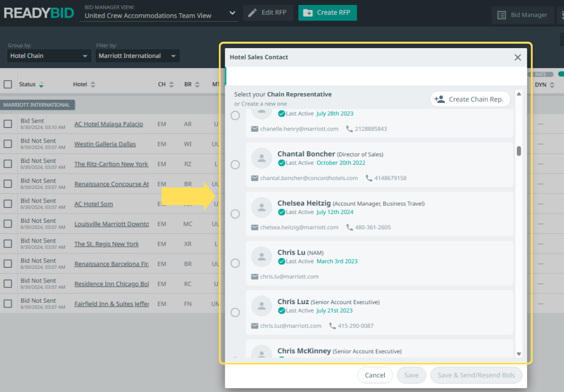Click the Bid Manager list icon
This screenshot has width=564, height=392.
pyautogui.click(x=501, y=15)
